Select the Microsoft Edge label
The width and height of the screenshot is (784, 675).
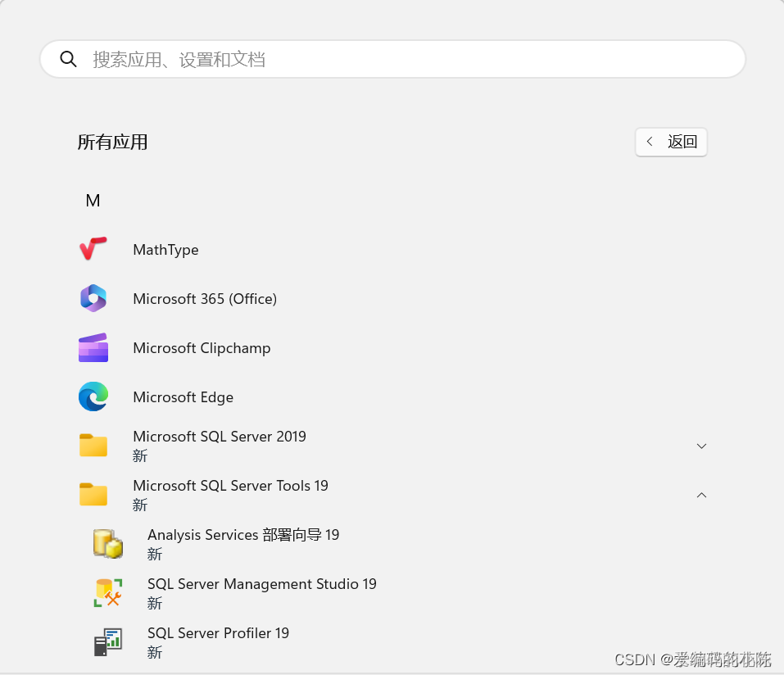click(x=183, y=397)
